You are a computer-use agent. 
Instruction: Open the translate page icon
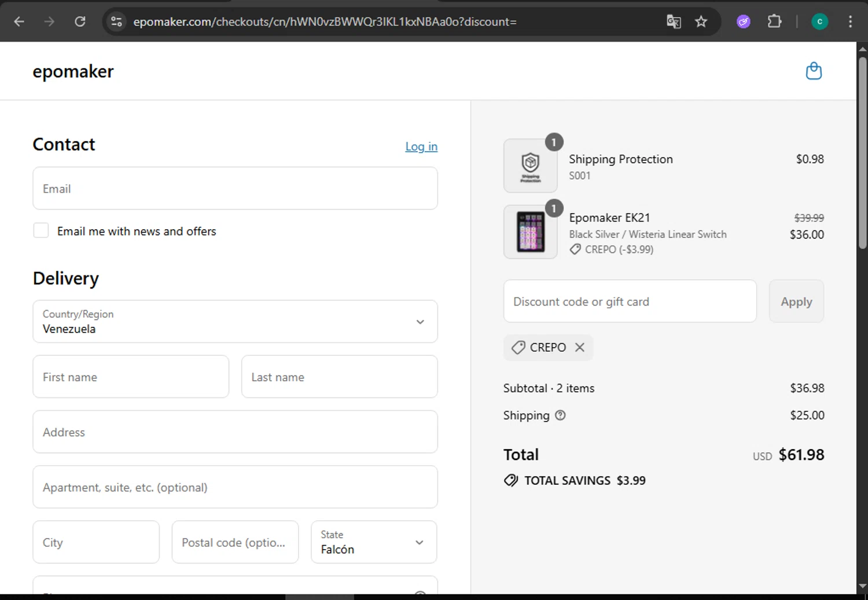point(674,22)
